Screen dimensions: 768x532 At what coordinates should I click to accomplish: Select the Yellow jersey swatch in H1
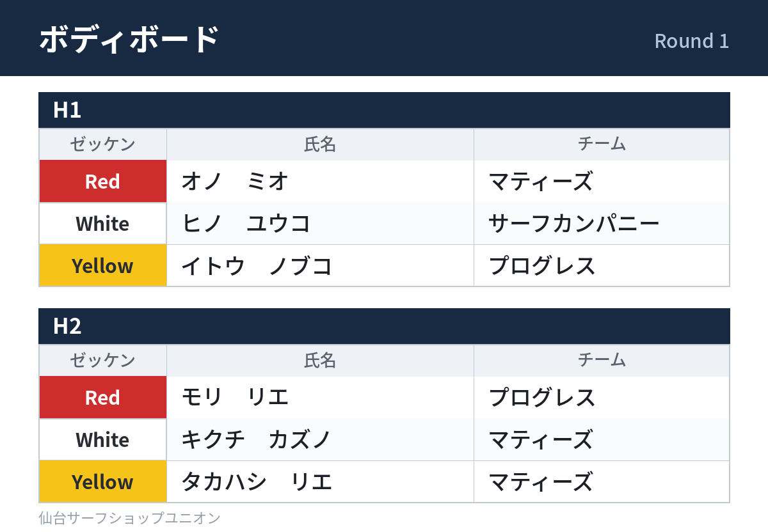[x=102, y=266]
